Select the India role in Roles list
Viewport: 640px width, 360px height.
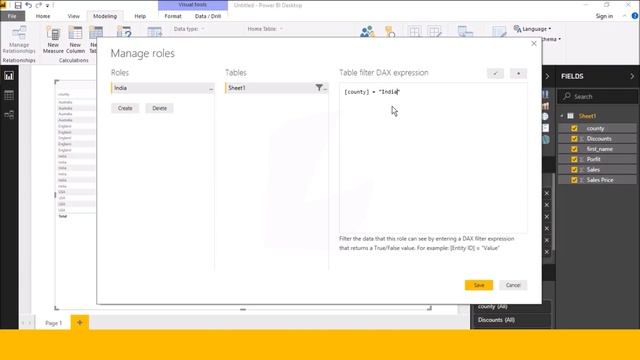pyautogui.click(x=162, y=88)
